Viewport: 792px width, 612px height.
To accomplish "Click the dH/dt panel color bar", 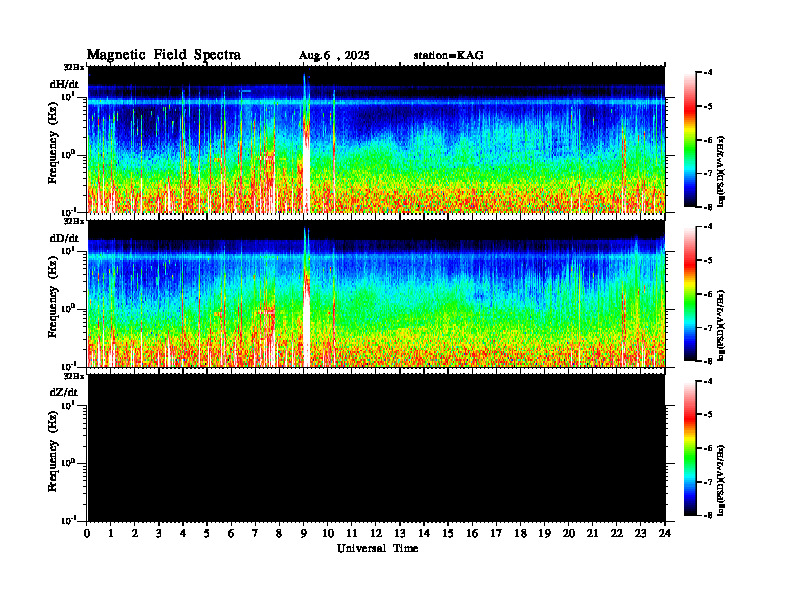I will point(689,140).
